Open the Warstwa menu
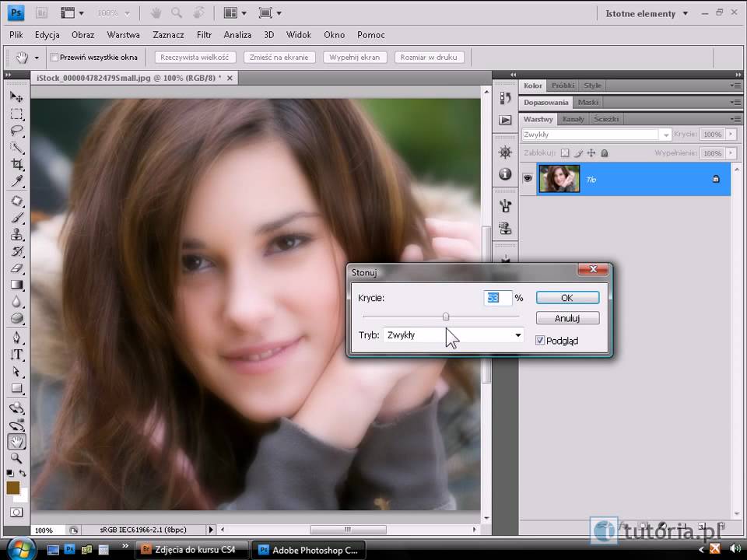This screenshot has width=747, height=560. [124, 35]
